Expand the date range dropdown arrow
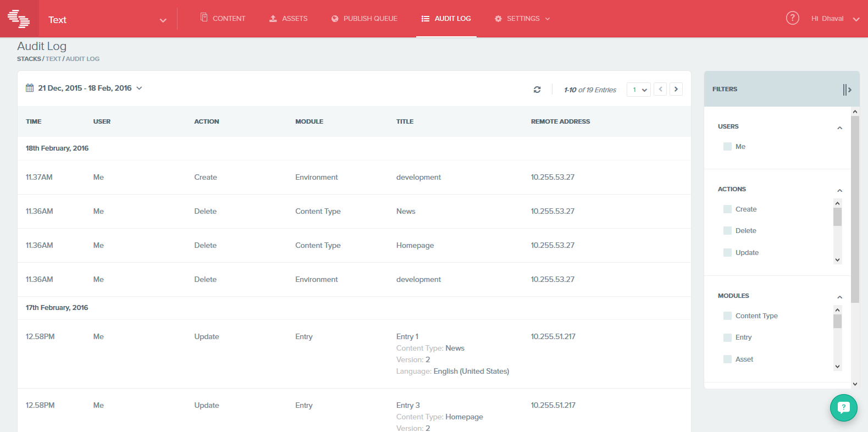The height and width of the screenshot is (432, 868). click(x=139, y=88)
